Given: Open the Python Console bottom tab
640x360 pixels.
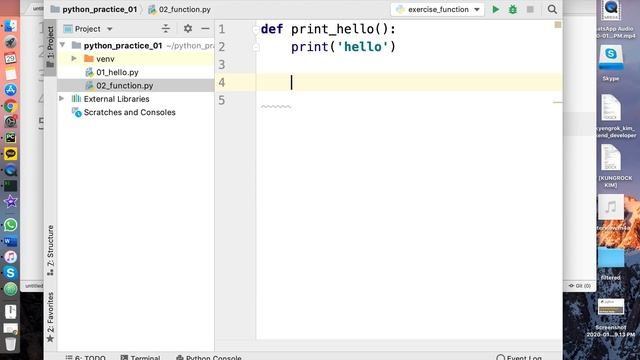Looking at the screenshot, I should 209,357.
